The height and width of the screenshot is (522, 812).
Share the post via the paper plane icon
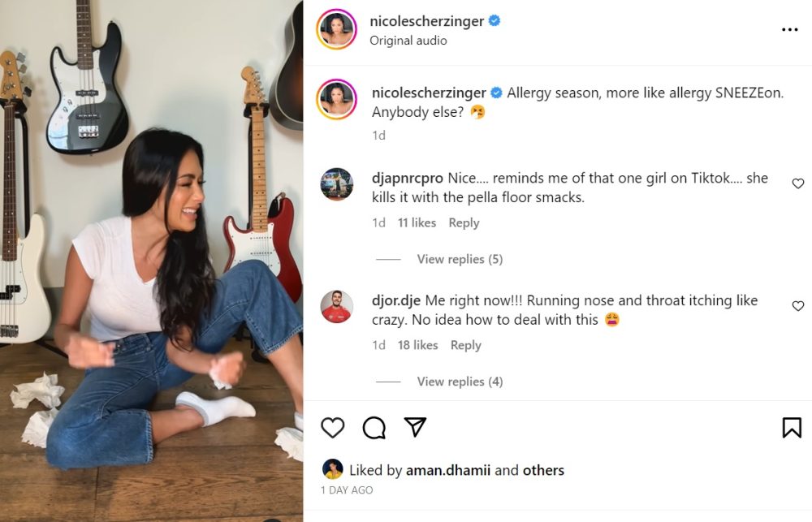point(414,427)
